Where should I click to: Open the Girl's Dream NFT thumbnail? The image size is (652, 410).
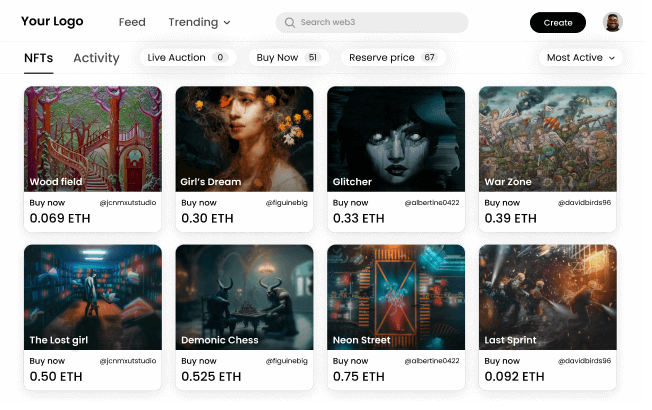coord(244,139)
